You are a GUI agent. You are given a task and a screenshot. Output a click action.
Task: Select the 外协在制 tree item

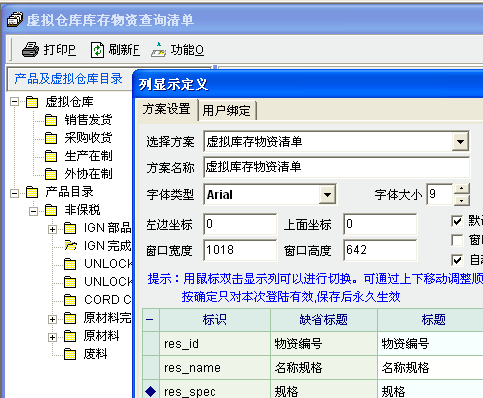pos(88,174)
